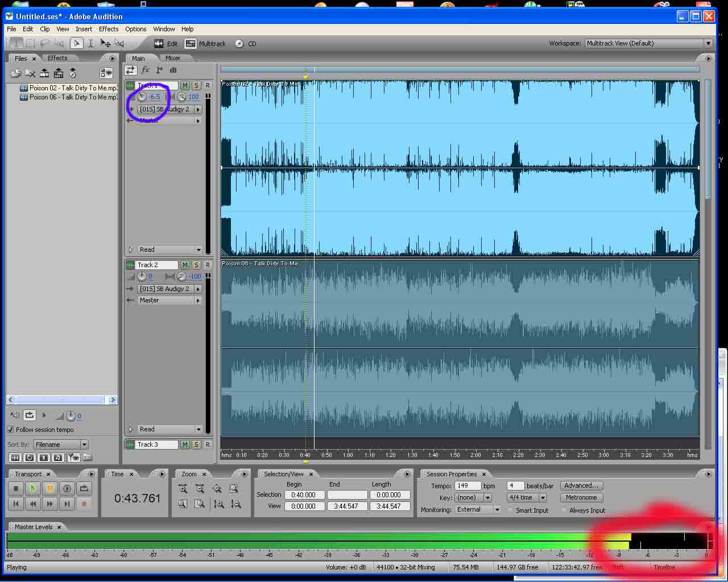Screen dimensions: 728x582
Task: Show Sends controls in Main panel
Action: point(159,70)
